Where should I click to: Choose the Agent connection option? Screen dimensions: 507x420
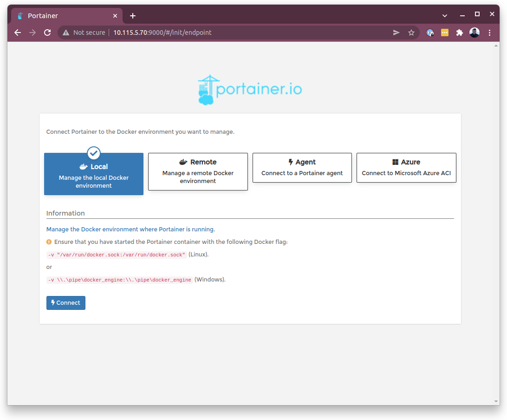coord(302,168)
